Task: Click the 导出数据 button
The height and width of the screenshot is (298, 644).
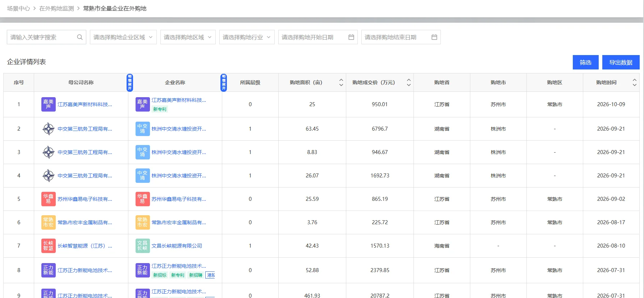Action: pyautogui.click(x=621, y=62)
